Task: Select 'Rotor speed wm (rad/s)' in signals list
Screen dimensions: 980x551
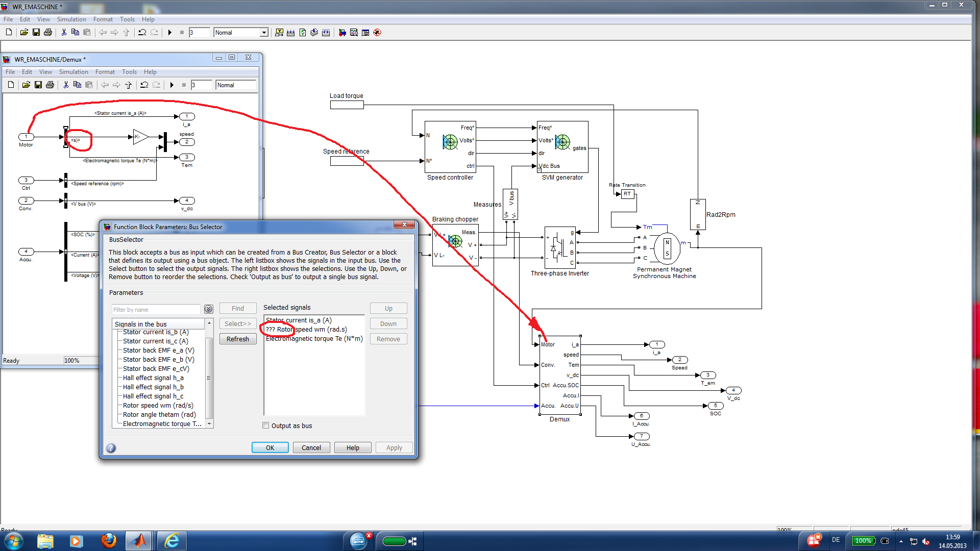Action: pos(158,406)
